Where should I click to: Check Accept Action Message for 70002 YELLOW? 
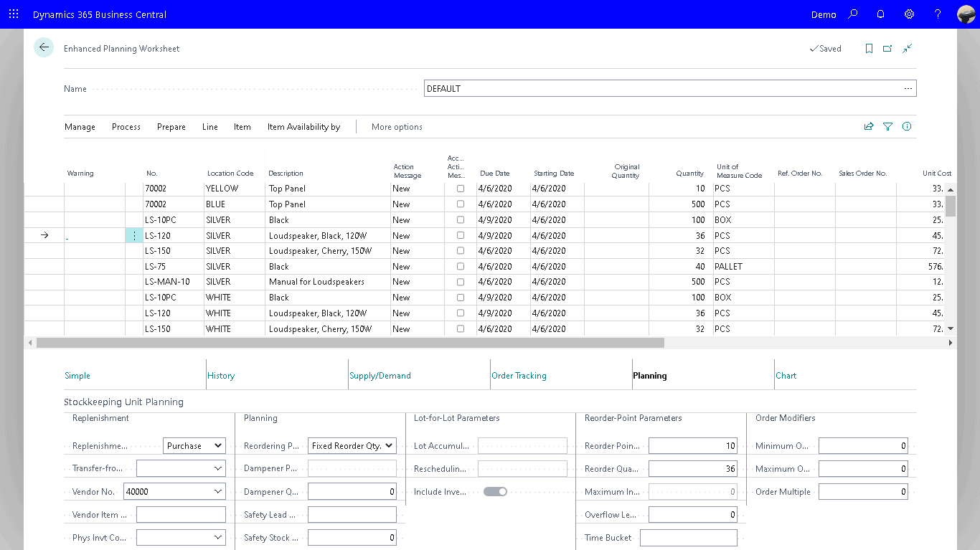[x=461, y=189]
